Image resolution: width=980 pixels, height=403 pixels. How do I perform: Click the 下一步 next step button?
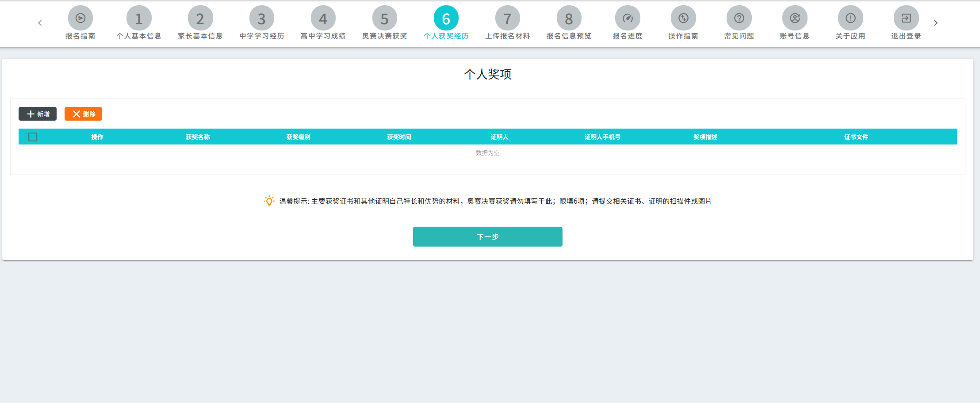(487, 237)
